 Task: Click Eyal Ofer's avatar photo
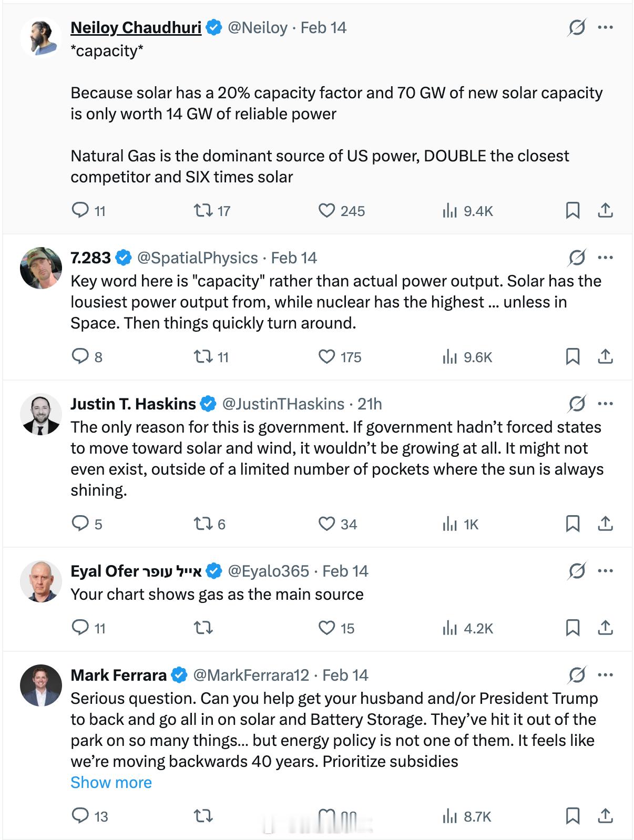pyautogui.click(x=41, y=581)
